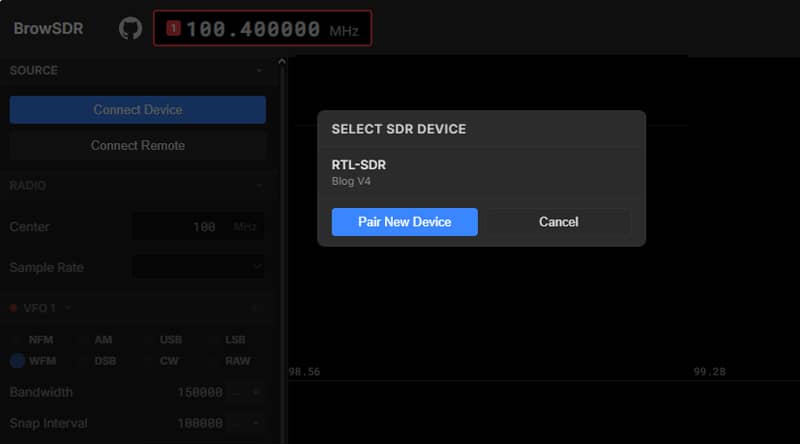Open the VFO 1 selector dropdown

click(68, 308)
